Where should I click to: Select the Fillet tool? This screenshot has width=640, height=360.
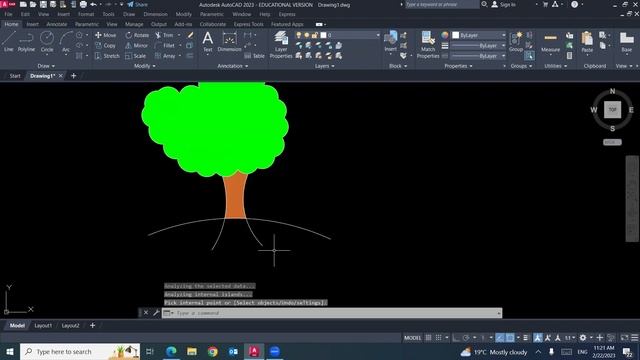coord(165,45)
